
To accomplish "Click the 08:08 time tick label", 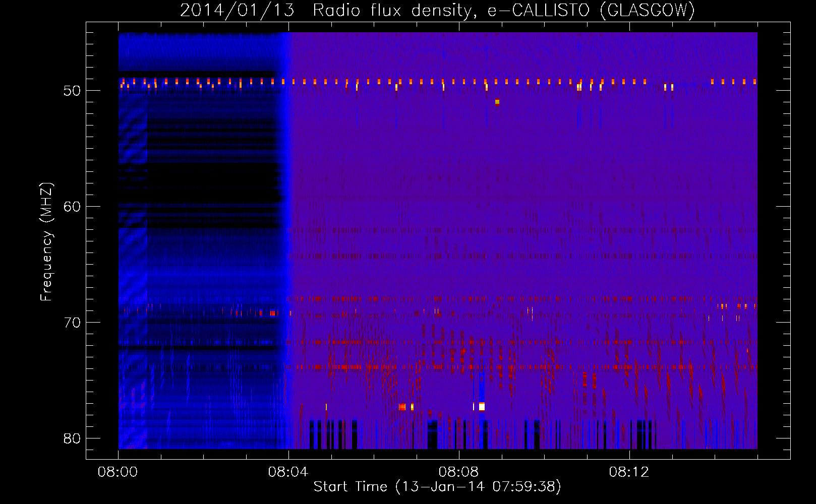I will (x=458, y=472).
